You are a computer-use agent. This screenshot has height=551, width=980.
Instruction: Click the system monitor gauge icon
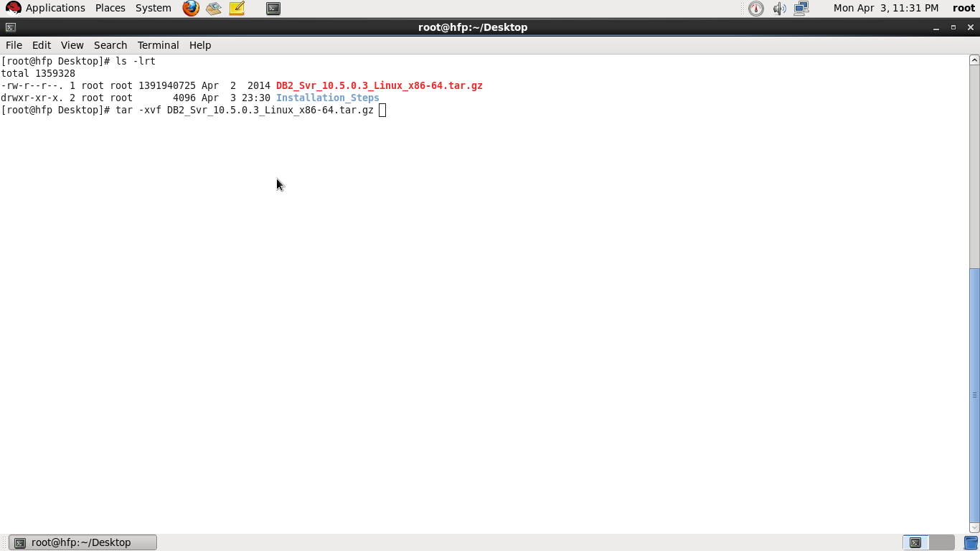coord(755,8)
